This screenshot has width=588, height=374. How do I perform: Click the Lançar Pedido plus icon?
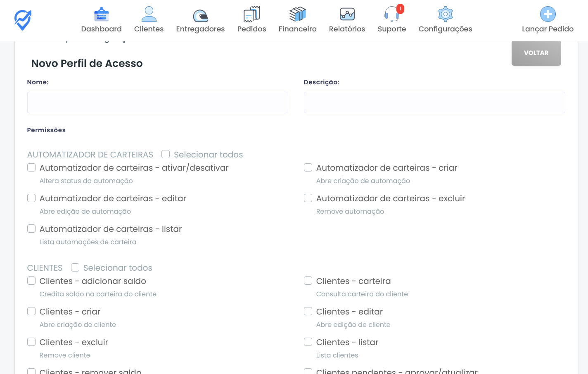tap(548, 14)
